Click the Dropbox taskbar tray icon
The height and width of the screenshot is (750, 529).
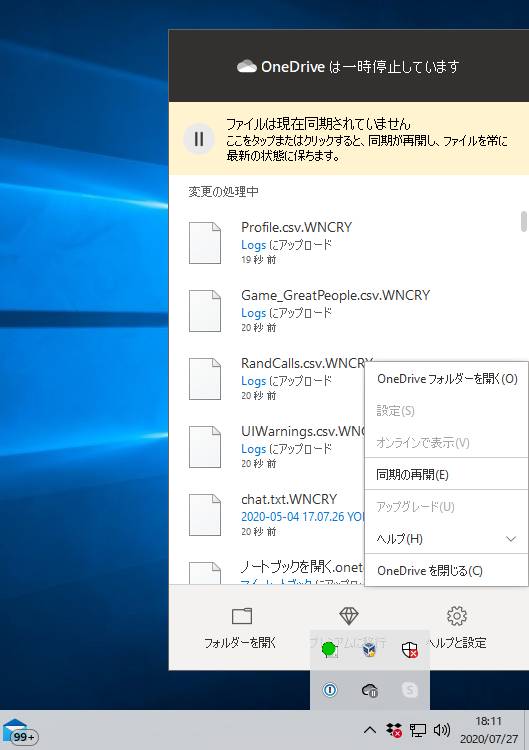click(x=394, y=730)
